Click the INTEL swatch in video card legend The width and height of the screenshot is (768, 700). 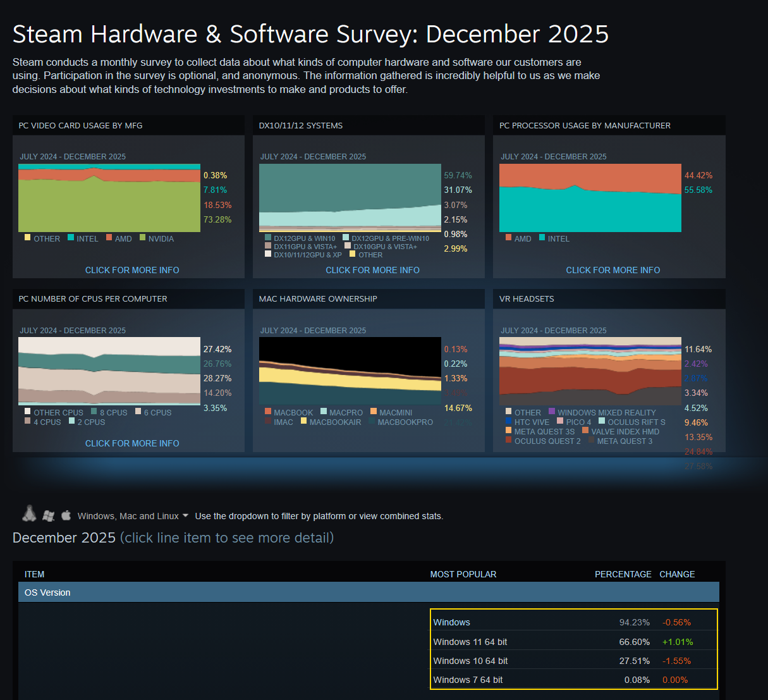(x=71, y=238)
